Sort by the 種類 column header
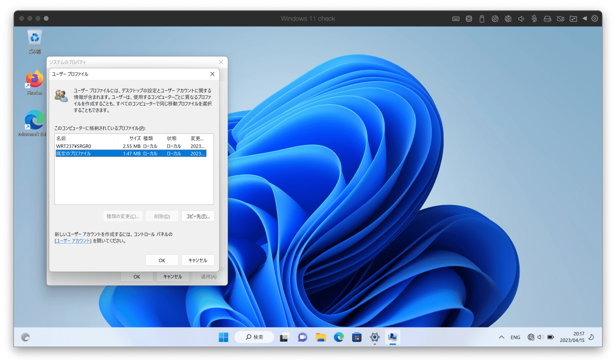The image size is (616, 364). (154, 138)
